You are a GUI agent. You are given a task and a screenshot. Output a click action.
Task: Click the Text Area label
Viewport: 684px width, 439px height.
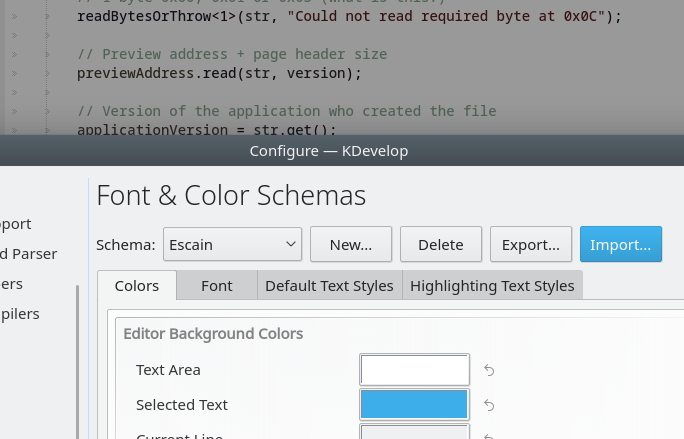pos(168,370)
